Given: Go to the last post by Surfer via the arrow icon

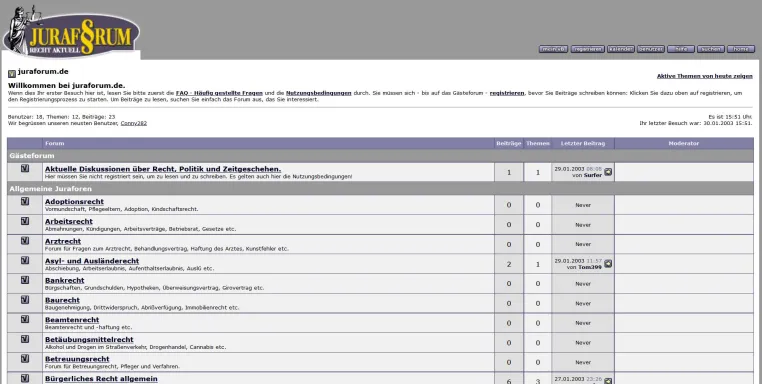Looking at the screenshot, I should (608, 172).
